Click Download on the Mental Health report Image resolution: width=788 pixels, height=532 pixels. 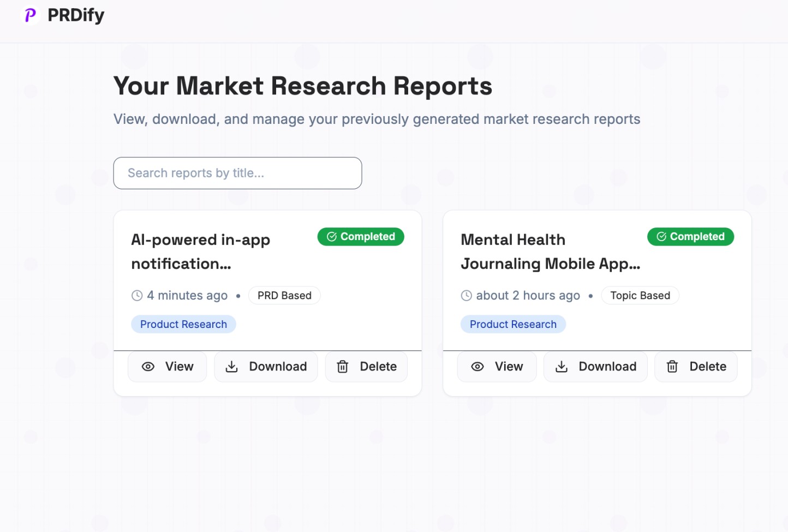(595, 367)
